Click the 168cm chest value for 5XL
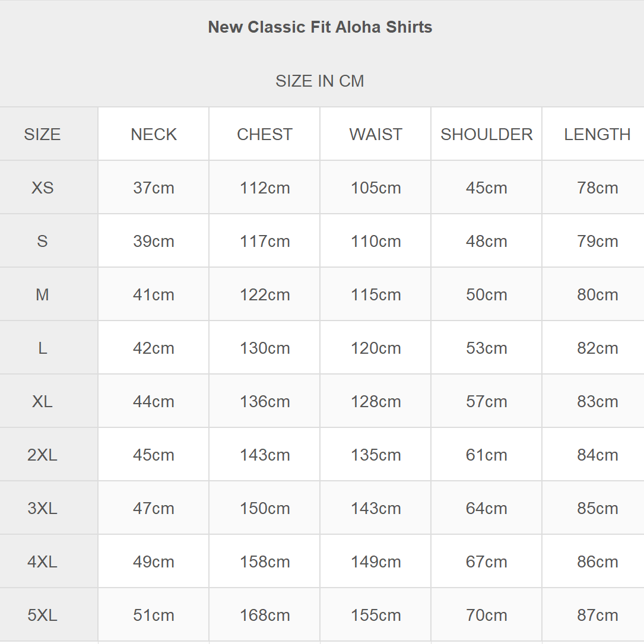This screenshot has width=644, height=644. pos(265,615)
